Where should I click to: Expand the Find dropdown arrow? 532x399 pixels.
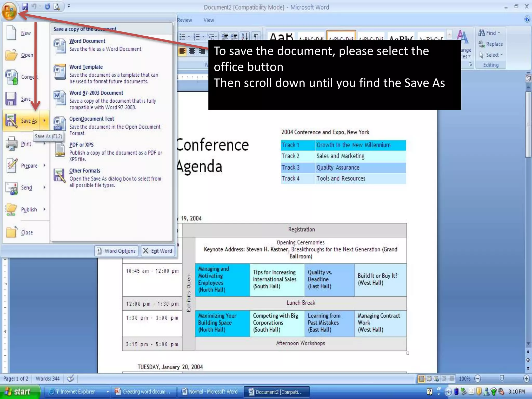(499, 33)
